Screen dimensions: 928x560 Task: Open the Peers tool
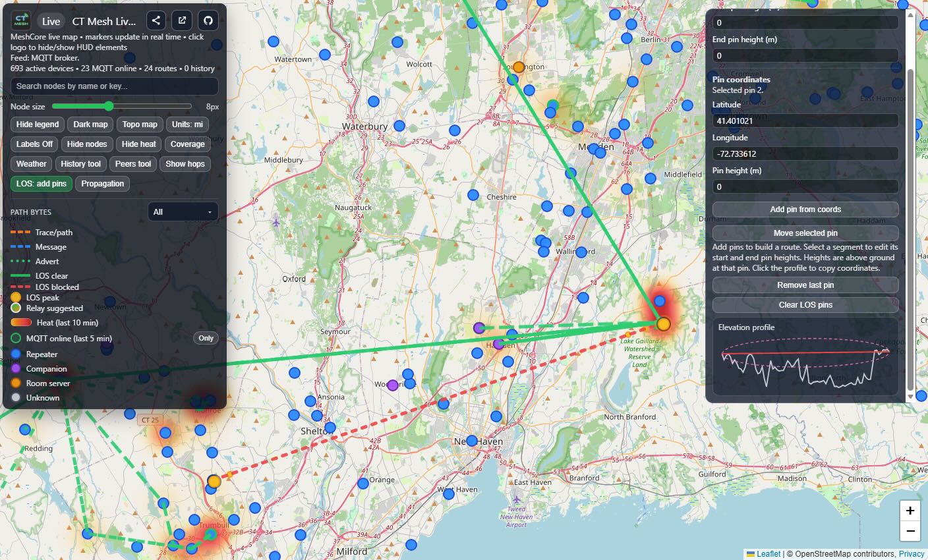click(x=133, y=164)
